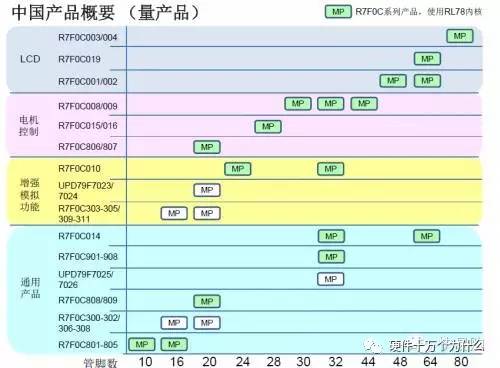Image resolution: width=500 pixels, height=368 pixels.
Task: Click product name R7F0C019
Action: pos(79,59)
